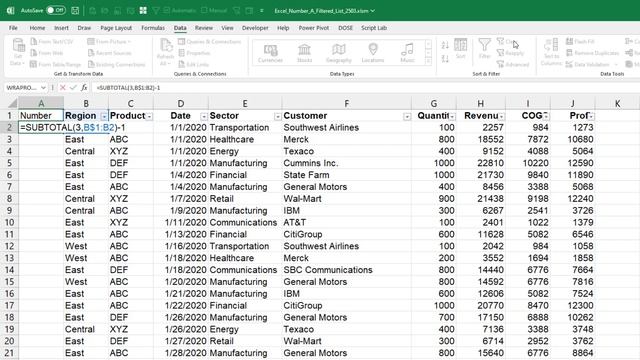Cancel formula entry with X icon

point(62,88)
